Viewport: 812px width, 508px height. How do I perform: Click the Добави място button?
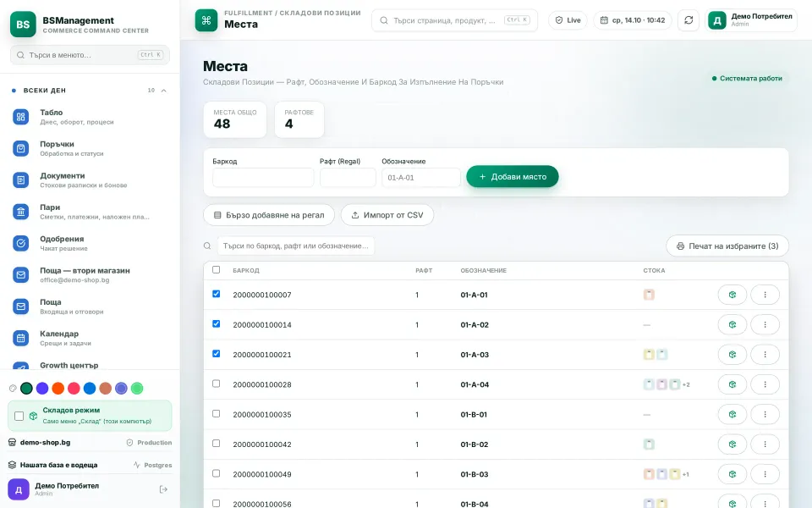coord(513,177)
